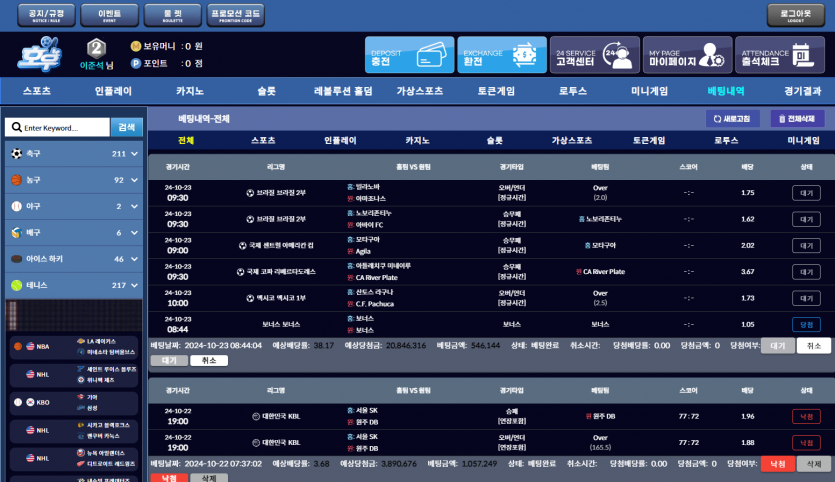Viewport: 835px width, 482px height.
Task: Expand the 축구 soccer category chevron
Action: [134, 154]
